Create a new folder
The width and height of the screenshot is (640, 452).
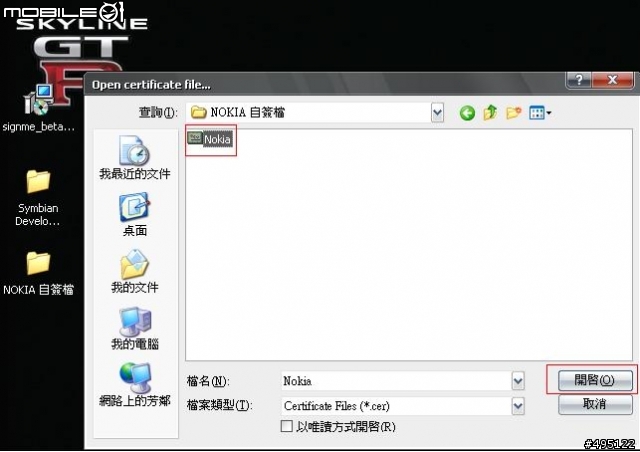click(x=513, y=112)
